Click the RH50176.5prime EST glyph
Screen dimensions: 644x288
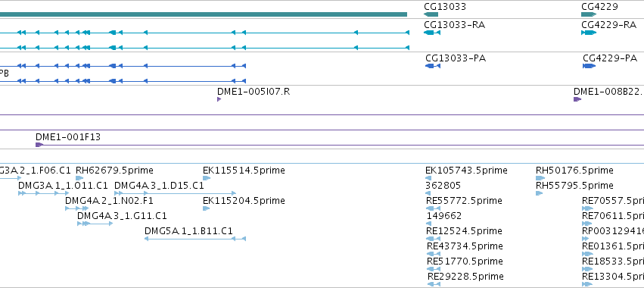[540, 178]
